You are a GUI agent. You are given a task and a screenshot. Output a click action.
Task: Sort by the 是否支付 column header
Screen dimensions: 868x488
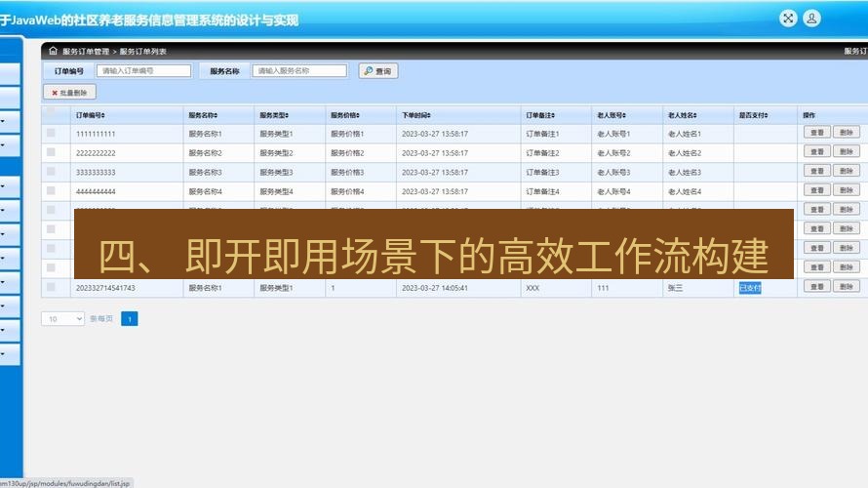[754, 115]
